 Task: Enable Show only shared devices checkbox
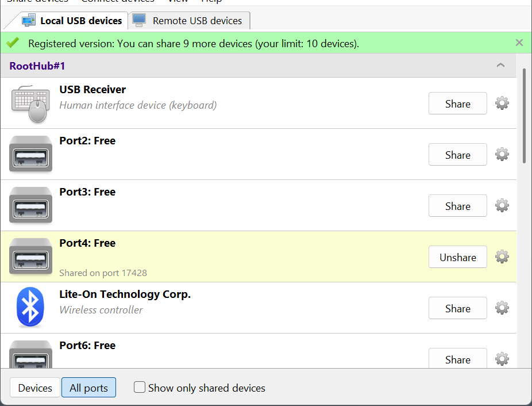[140, 388]
